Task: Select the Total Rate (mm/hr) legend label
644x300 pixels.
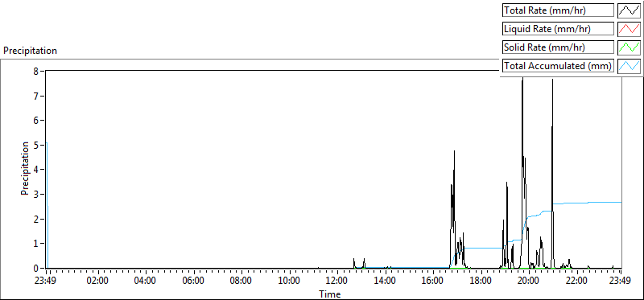Action: [x=558, y=10]
